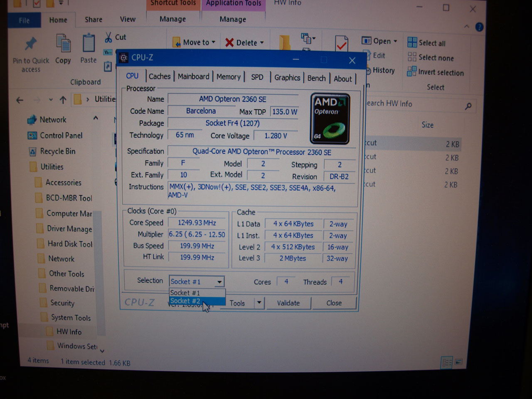This screenshot has width=532, height=399.
Task: Open the SPD tab in CPU-Z
Action: 257,77
